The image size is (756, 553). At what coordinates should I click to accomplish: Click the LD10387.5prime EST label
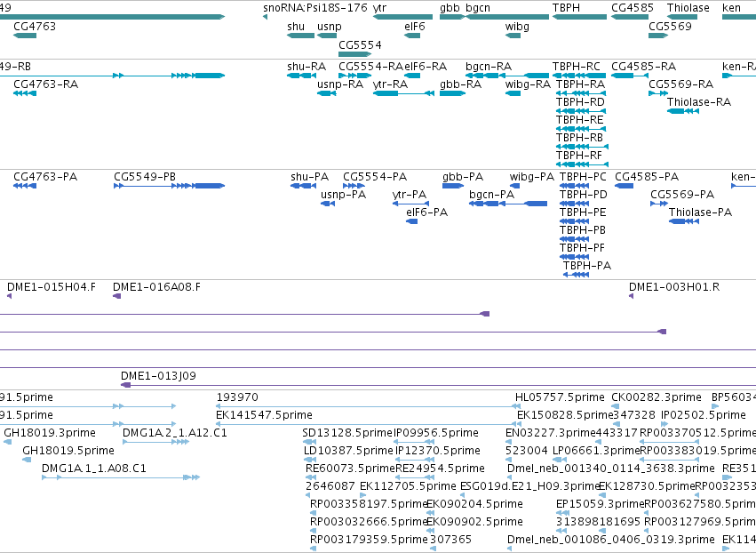coord(348,451)
